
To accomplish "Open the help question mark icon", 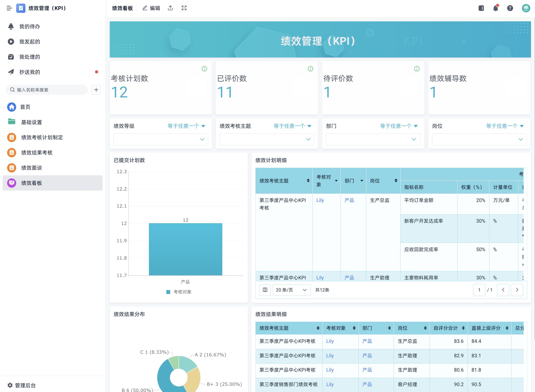I will 510,8.
